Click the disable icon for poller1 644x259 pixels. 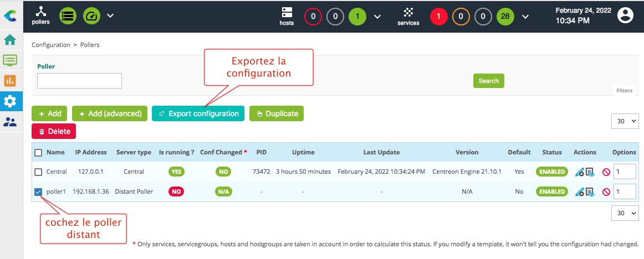pos(606,192)
